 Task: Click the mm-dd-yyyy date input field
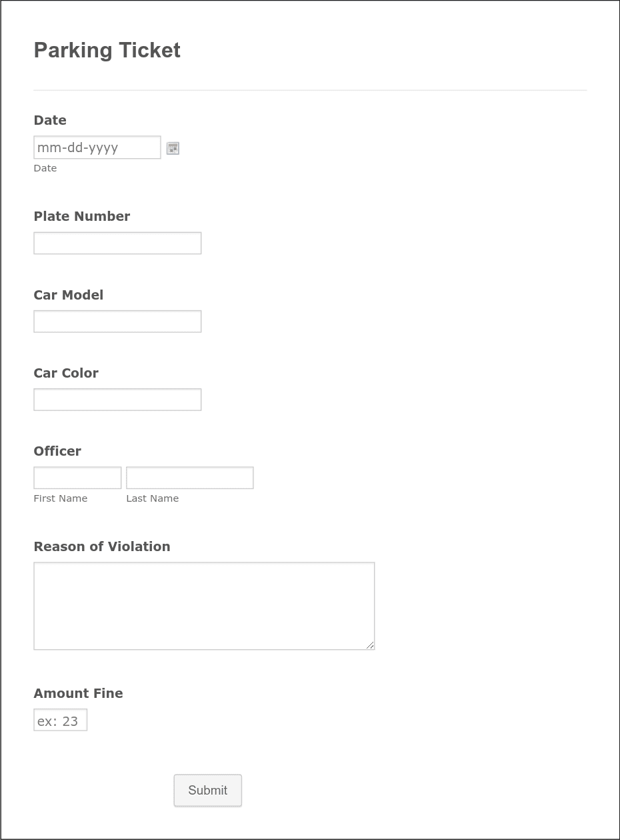[97, 147]
